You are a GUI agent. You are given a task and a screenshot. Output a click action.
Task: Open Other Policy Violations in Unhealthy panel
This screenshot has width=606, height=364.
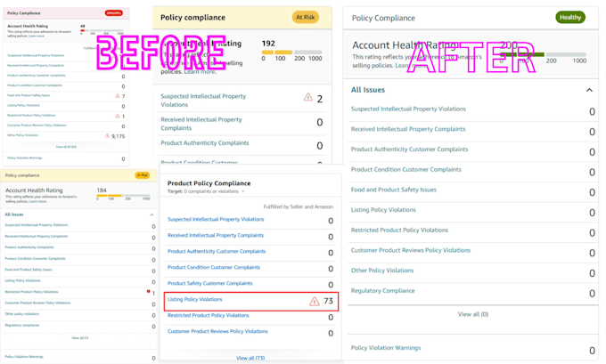(x=23, y=135)
